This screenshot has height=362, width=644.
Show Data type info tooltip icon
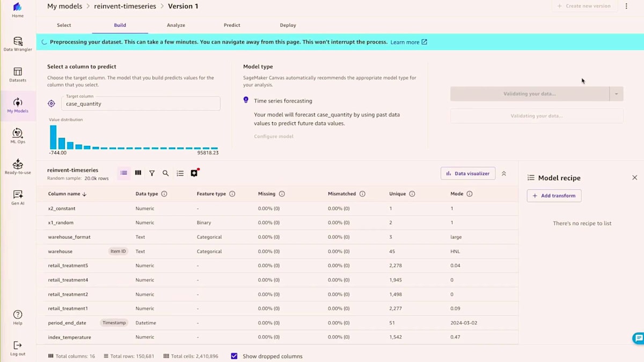point(164,194)
